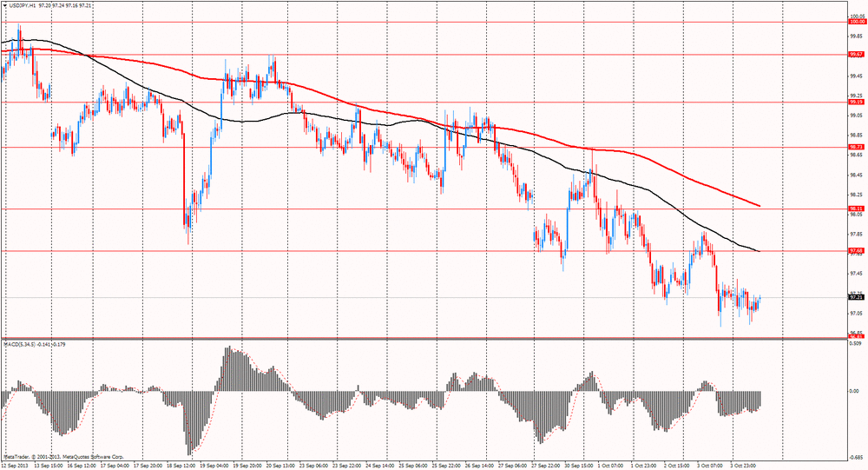Click the 18 Sep 12:00 time axis label

182,467
